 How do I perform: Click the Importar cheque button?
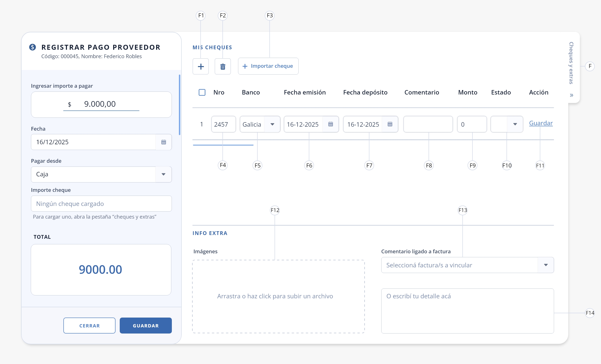(x=268, y=66)
